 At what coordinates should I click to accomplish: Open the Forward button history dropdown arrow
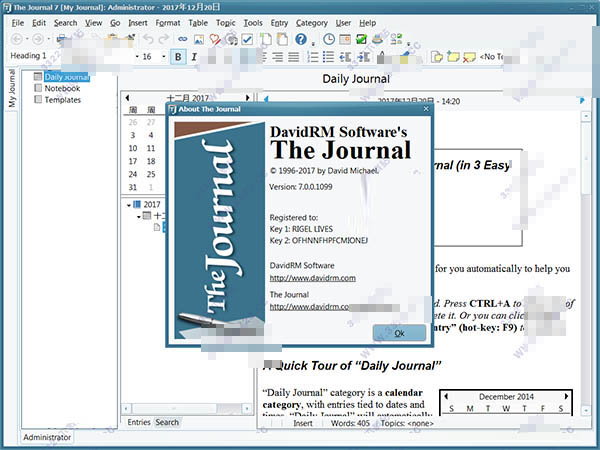(49, 39)
